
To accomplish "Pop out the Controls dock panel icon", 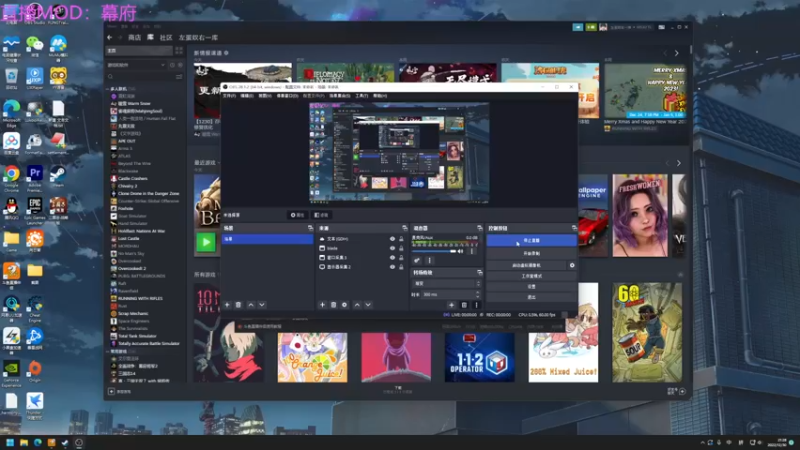I will click(574, 228).
